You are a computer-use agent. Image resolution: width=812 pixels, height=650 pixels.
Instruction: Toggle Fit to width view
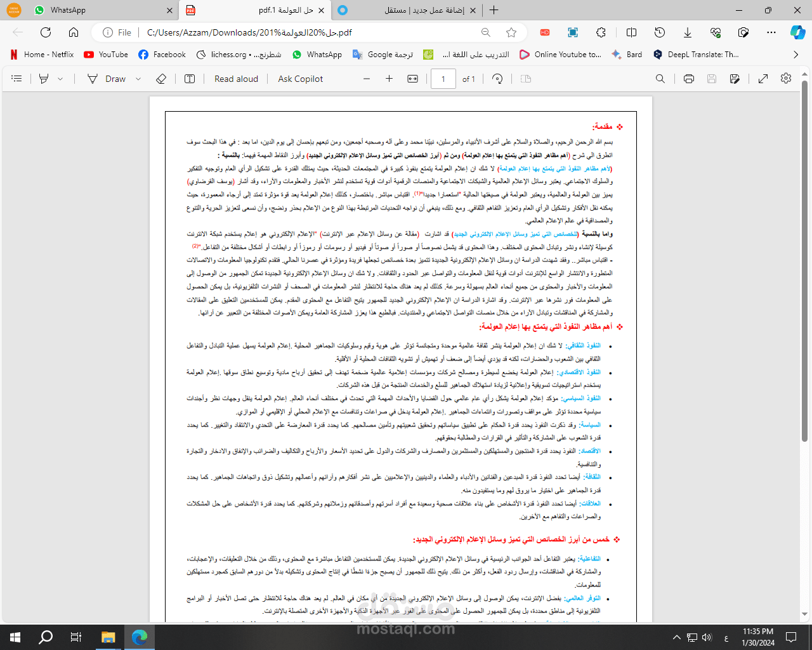tap(413, 79)
